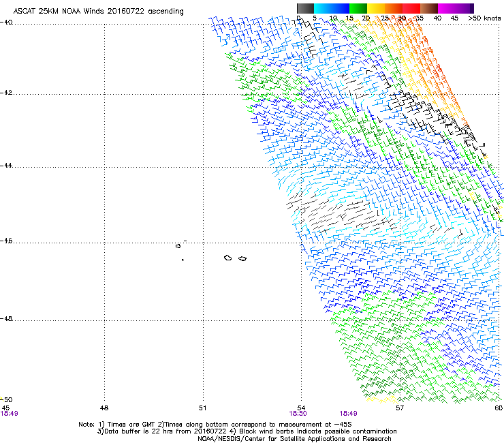The image size is (504, 443).
Task: Click the purple '18:50' pass time label
Action: click(298, 414)
